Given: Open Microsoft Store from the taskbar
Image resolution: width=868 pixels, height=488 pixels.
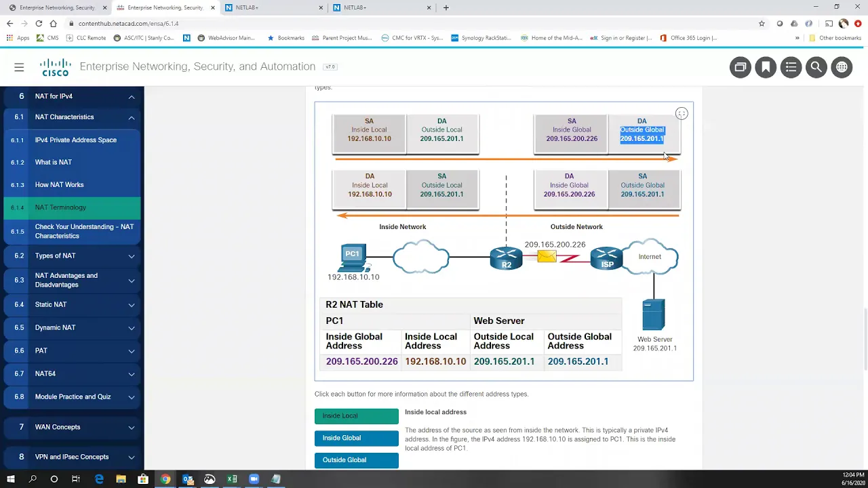Looking at the screenshot, I should click(143, 479).
